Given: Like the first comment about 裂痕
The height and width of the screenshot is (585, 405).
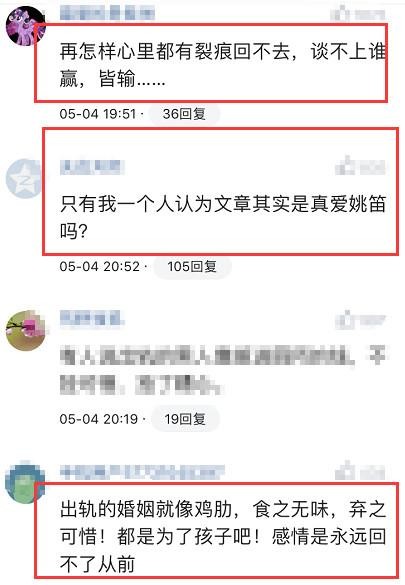Looking at the screenshot, I should [358, 14].
